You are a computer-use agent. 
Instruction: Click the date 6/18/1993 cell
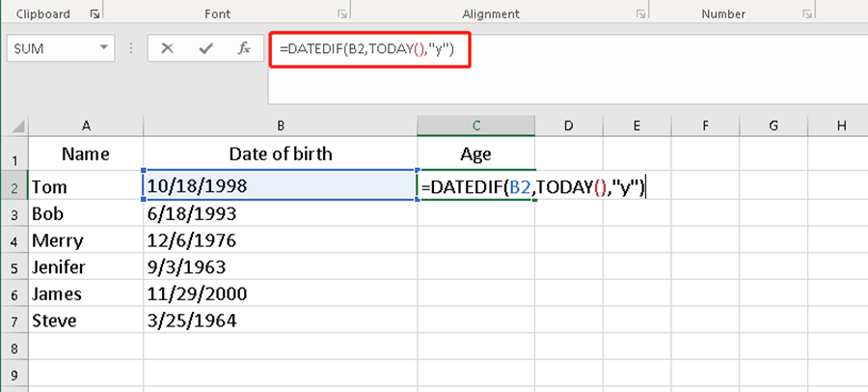click(x=281, y=213)
